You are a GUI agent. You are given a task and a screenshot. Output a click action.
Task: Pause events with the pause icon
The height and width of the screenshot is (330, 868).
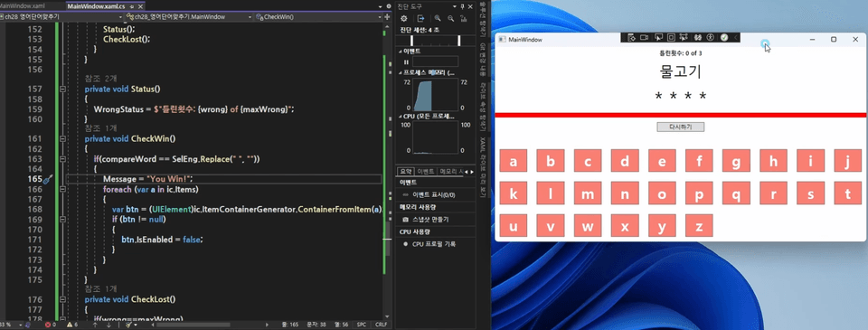point(406,61)
